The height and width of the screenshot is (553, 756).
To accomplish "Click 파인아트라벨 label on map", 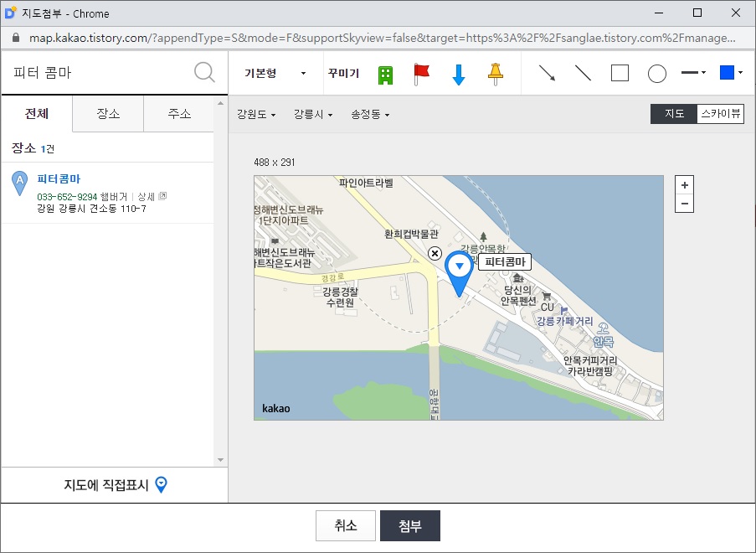I will point(366,183).
